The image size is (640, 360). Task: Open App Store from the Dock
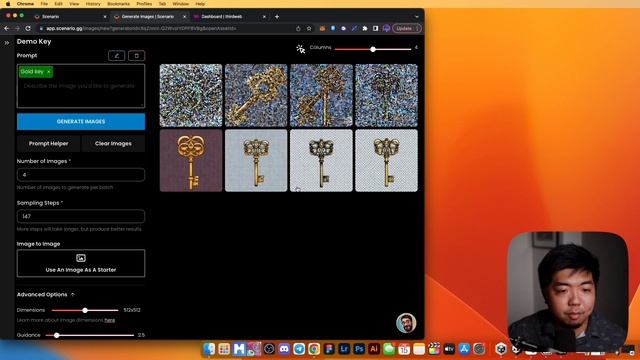(x=464, y=349)
